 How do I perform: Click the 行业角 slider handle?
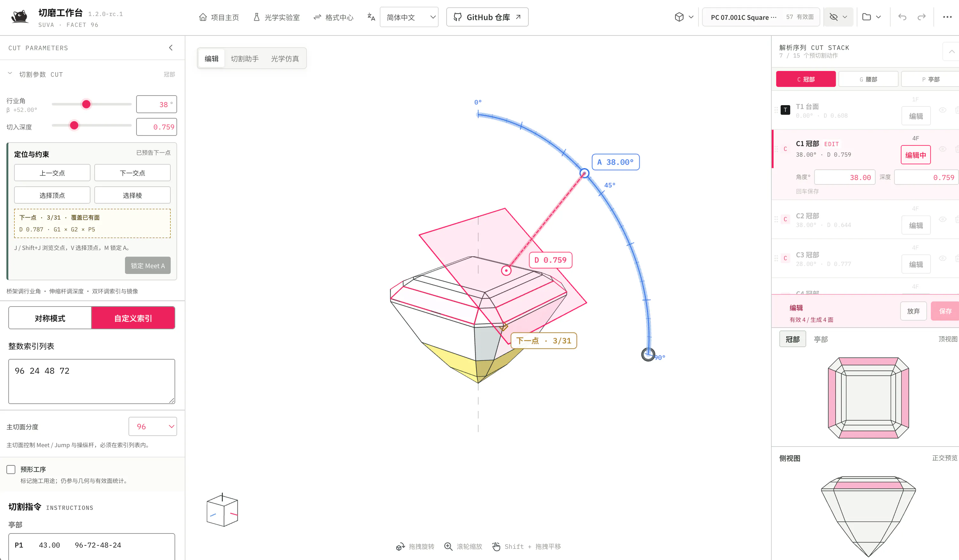86,104
